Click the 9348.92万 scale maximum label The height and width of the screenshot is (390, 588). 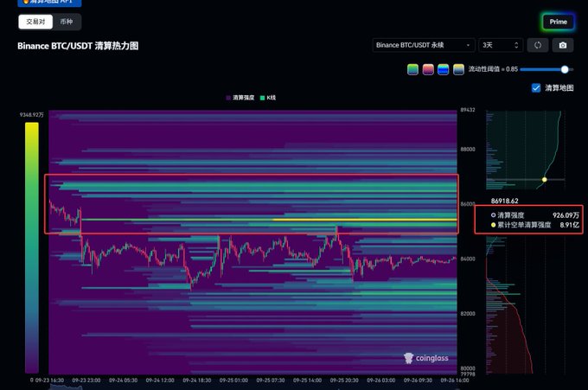click(x=32, y=115)
